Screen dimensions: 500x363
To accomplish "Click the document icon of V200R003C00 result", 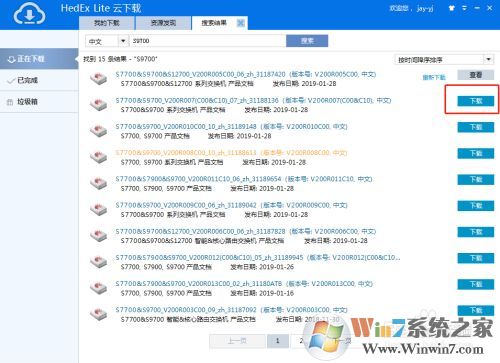I will click(x=99, y=314).
